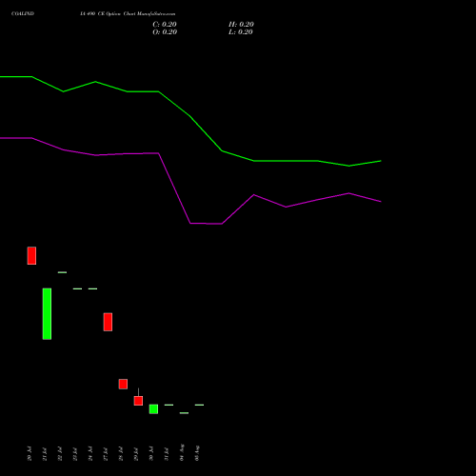Select the small green candlestick for 30 Jul
476x476 pixels.
click(153, 408)
